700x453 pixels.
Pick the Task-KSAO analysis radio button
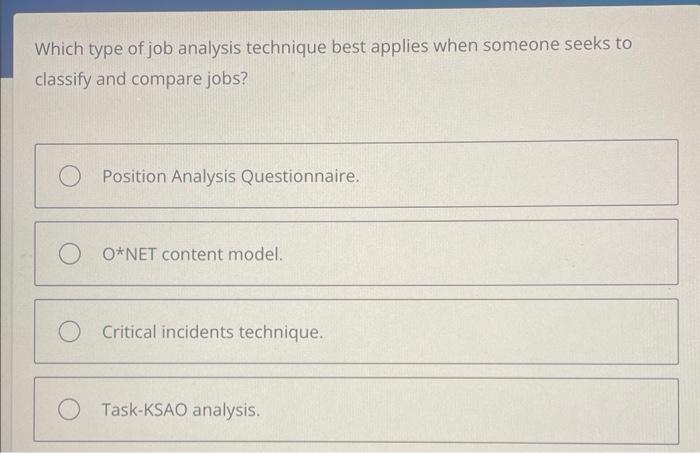pos(69,409)
